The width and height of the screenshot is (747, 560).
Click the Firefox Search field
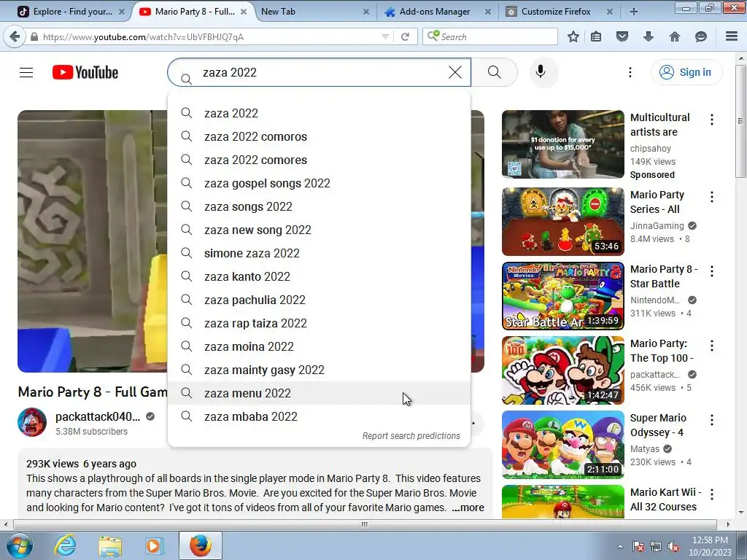pos(490,36)
